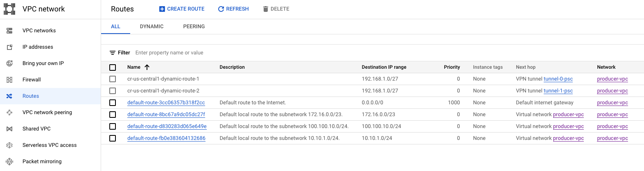Click the Serverless VPC access icon
Screen dimensions: 644x171
coord(9,145)
